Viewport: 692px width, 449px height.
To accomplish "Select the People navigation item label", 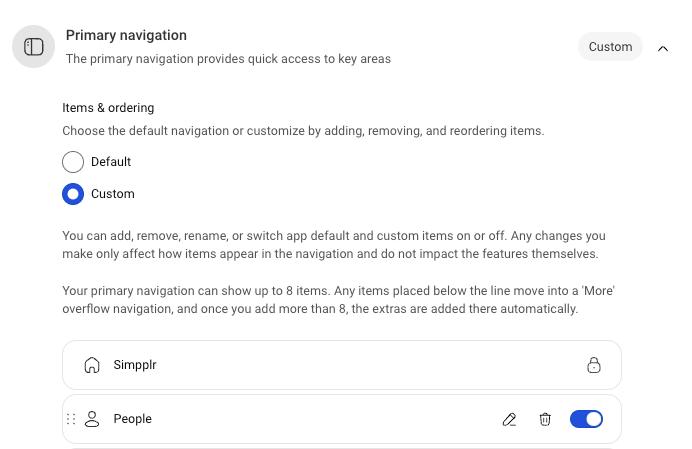I will 132,419.
